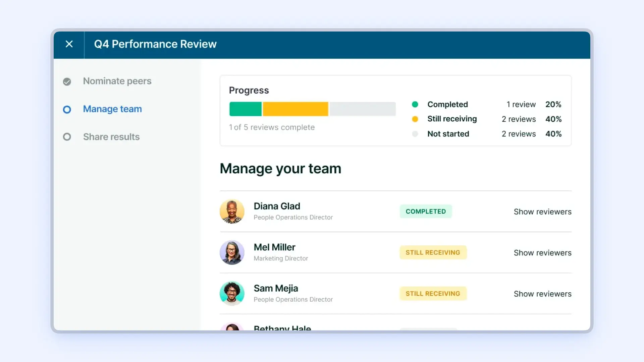Screen dimensions: 644x362
Task: Click the gray Not started bar segment
Action: [362, 109]
